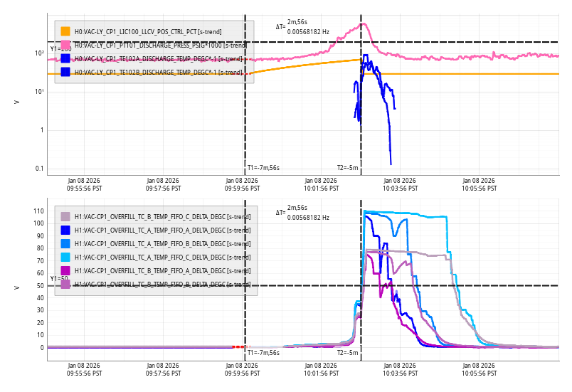Viewport: 572px width, 392px height.
Task: Click blue swatch for TE102A_DISCHARGE_TEMP trace
Action: pyautogui.click(x=65, y=58)
